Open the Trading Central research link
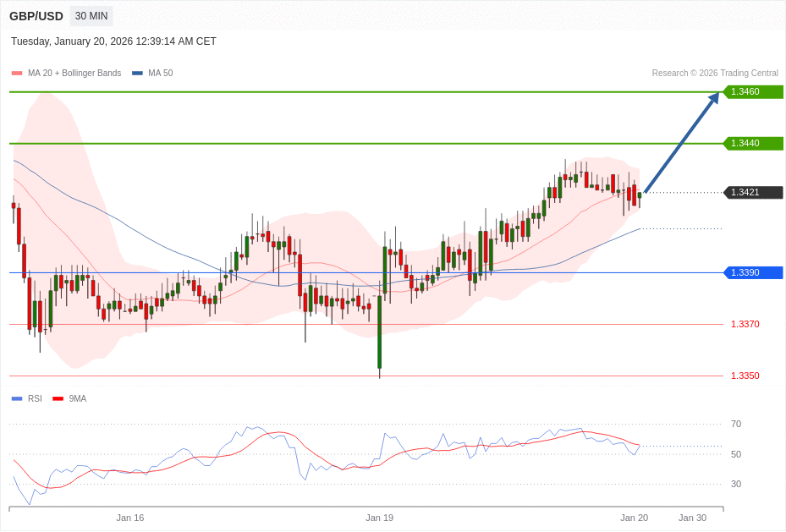 point(716,73)
